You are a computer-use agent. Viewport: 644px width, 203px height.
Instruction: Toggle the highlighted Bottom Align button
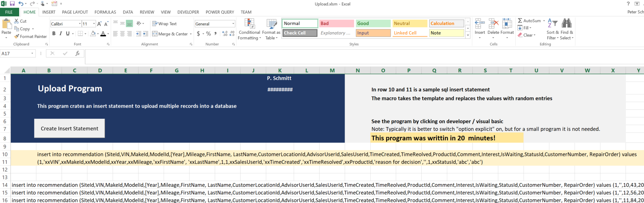pyautogui.click(x=129, y=24)
